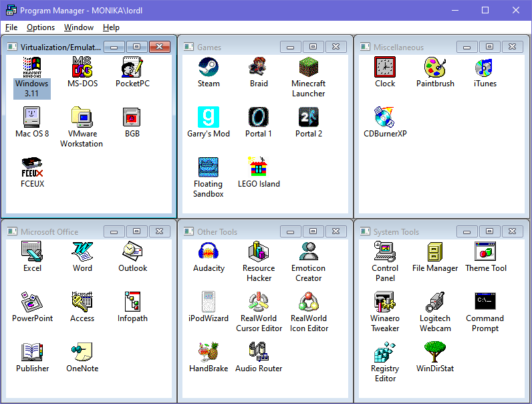Select the Mac OS 8 icon
This screenshot has width=532, height=404.
(32, 117)
